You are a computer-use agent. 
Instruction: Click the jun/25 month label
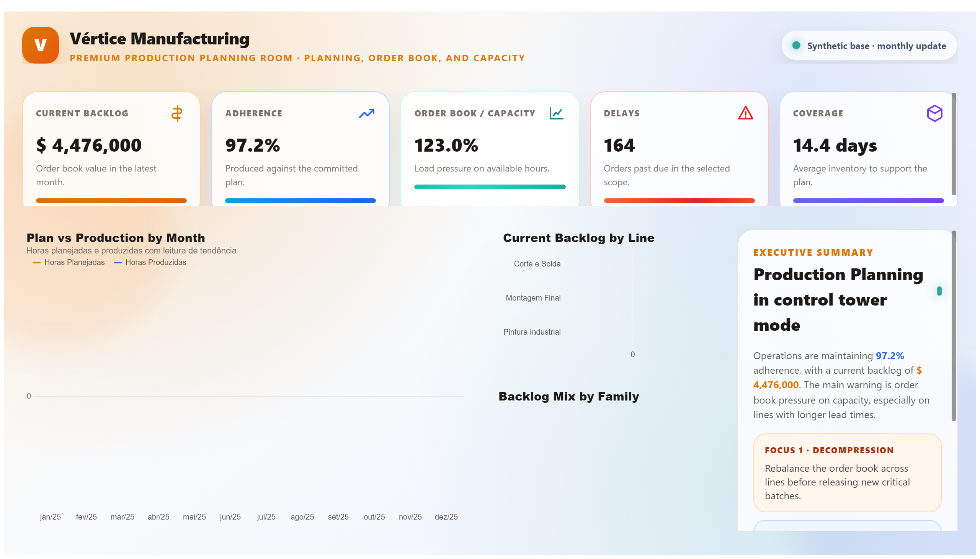230,517
